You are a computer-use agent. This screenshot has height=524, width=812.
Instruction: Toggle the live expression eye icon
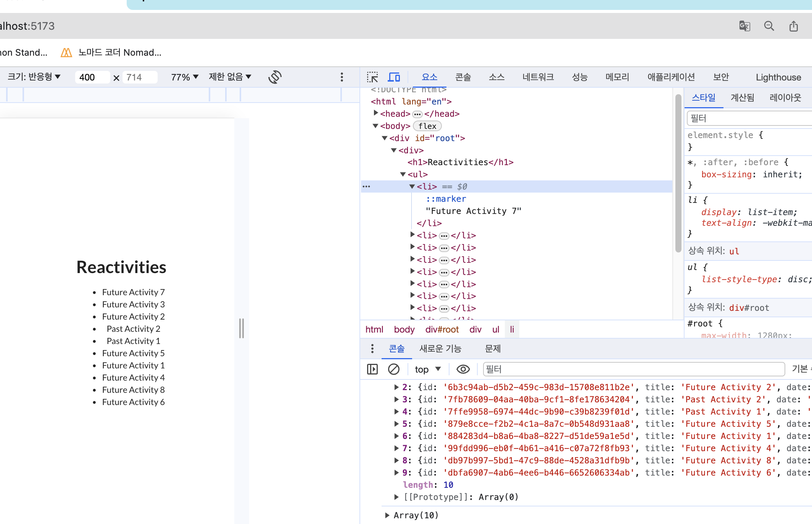pos(463,369)
